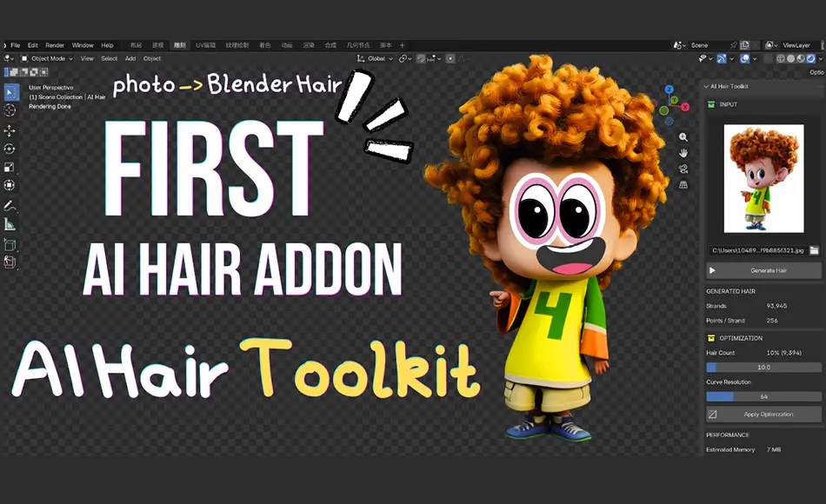Click the input photo thumbnail preview

tap(764, 178)
